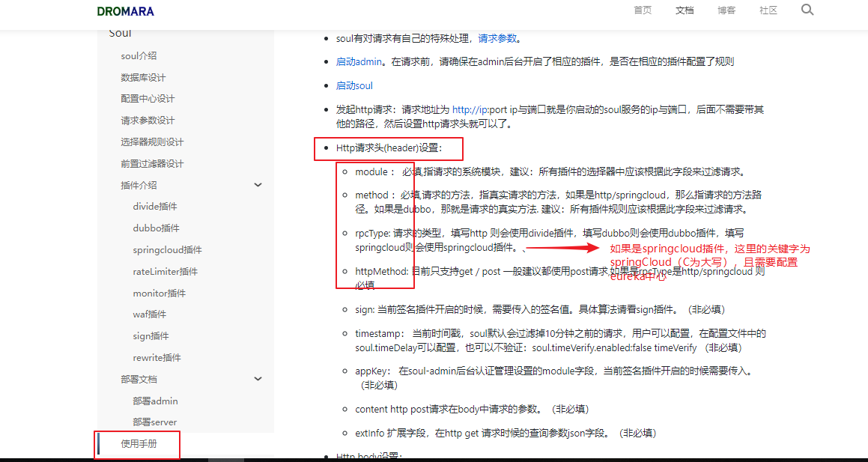The height and width of the screenshot is (462, 868).
Task: Click the method field description
Action: coord(560,202)
